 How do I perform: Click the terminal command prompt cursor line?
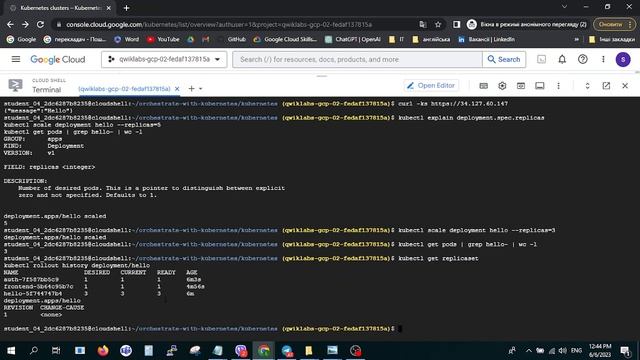(202, 329)
